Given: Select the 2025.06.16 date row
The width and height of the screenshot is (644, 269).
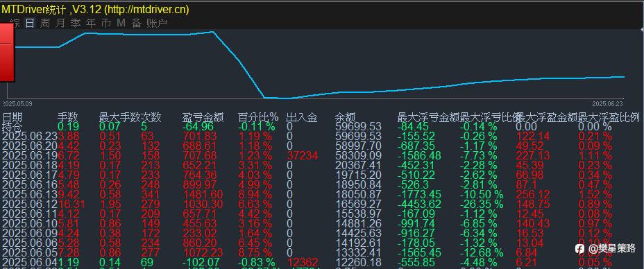Looking at the screenshot, I should (30, 185).
